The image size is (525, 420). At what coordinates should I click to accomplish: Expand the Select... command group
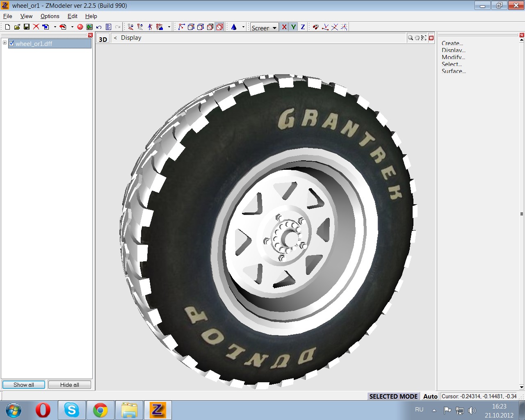(x=452, y=64)
